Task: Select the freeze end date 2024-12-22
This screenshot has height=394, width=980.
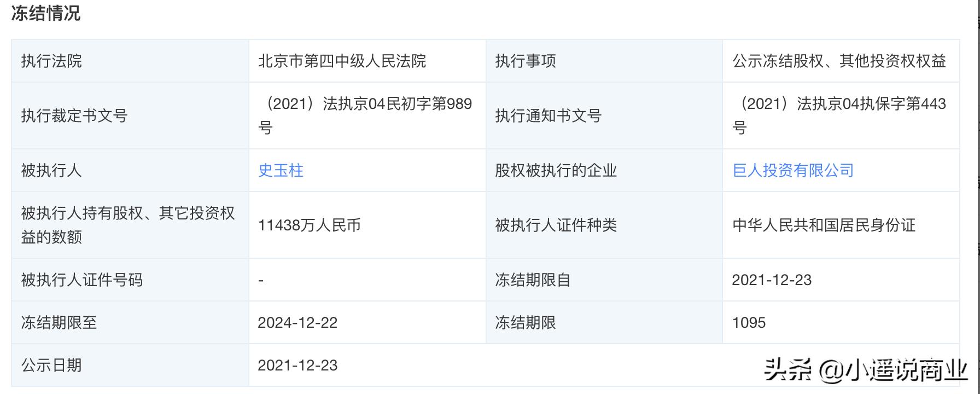Action: coord(297,322)
